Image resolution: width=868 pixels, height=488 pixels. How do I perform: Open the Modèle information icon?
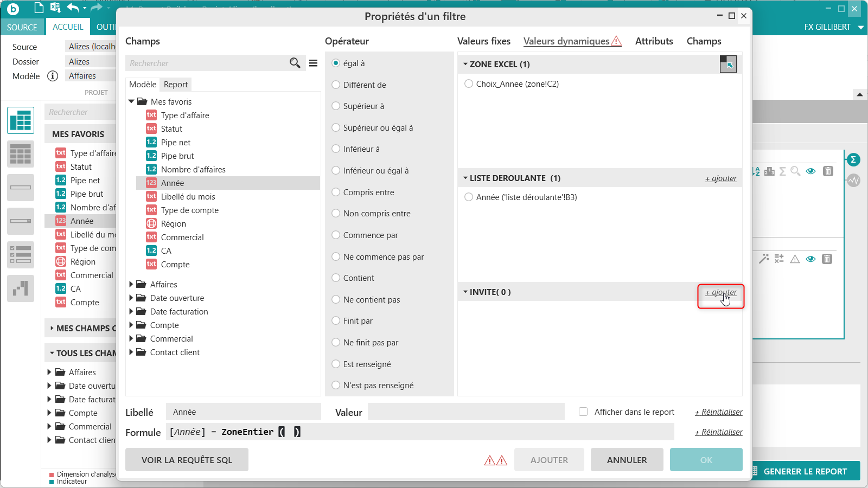tap(53, 76)
